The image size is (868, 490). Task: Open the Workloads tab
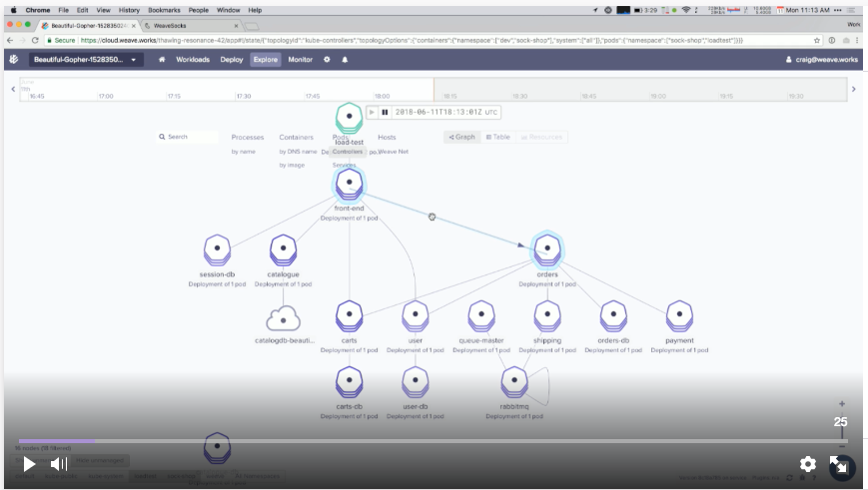click(193, 59)
